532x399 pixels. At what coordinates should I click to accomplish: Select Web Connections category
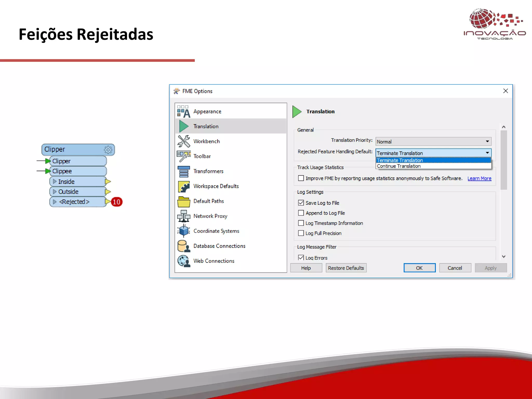click(214, 261)
